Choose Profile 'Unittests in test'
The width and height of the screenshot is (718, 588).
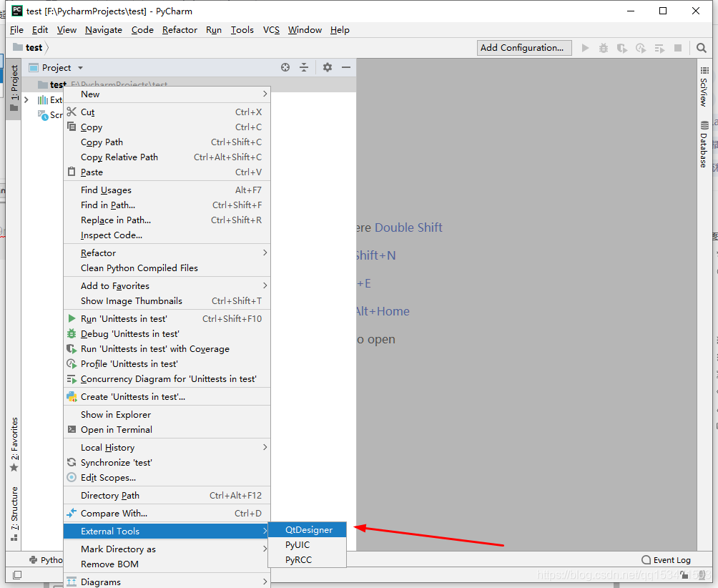tap(167, 364)
